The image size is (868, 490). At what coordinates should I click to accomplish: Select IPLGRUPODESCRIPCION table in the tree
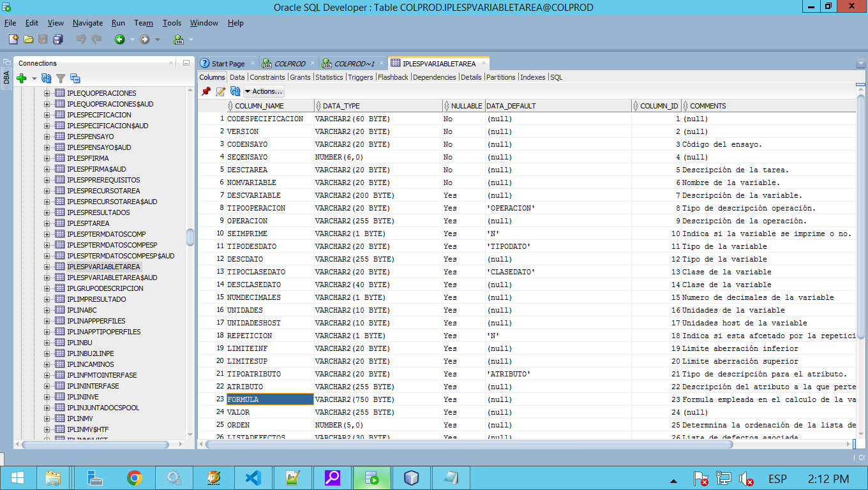click(105, 288)
